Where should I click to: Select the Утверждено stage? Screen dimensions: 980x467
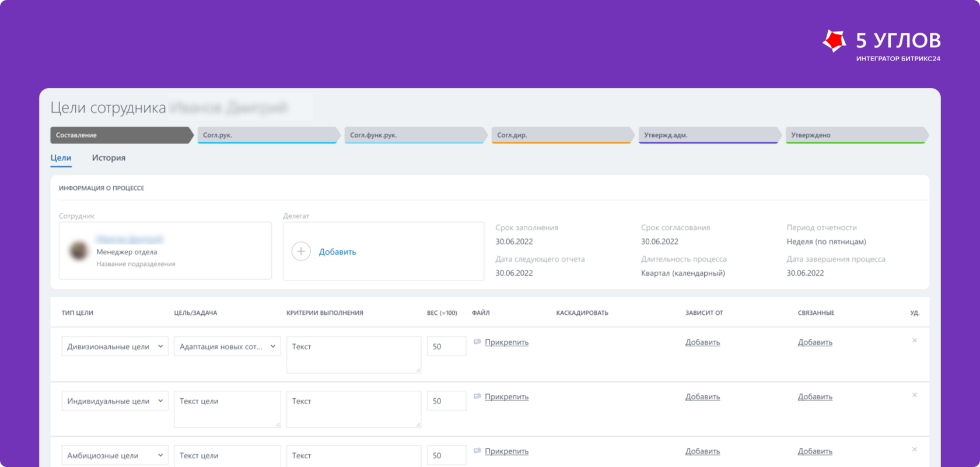(857, 135)
